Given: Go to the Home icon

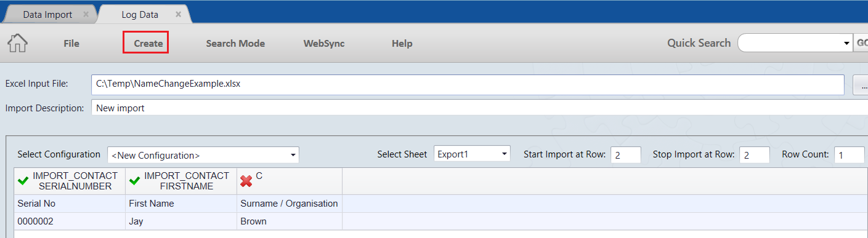Looking at the screenshot, I should 17,43.
